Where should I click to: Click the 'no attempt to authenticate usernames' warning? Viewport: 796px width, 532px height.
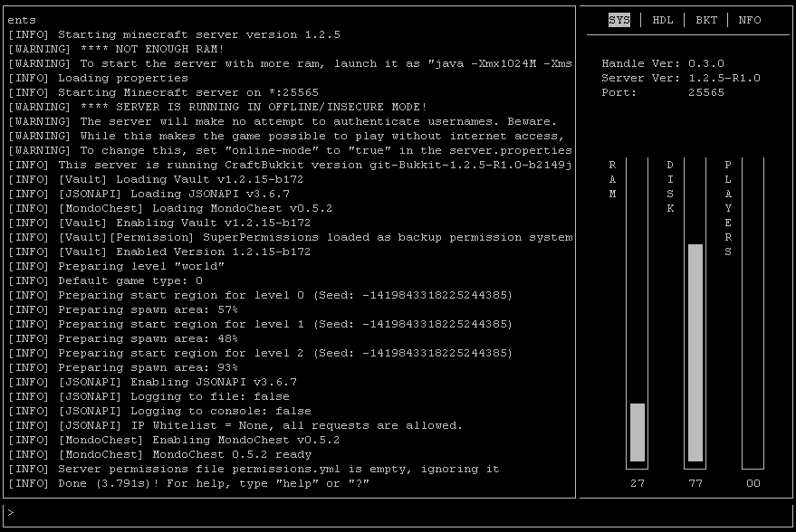[283, 121]
